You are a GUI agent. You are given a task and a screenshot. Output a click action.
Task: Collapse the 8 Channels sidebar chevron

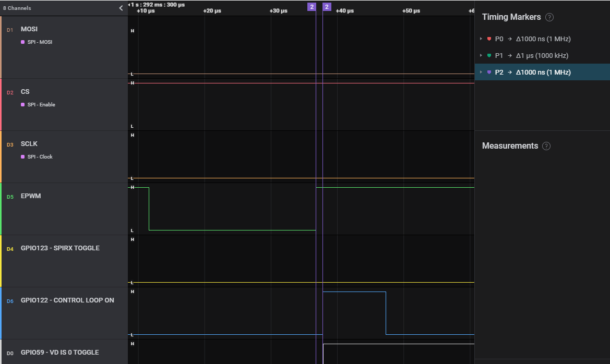tap(121, 8)
